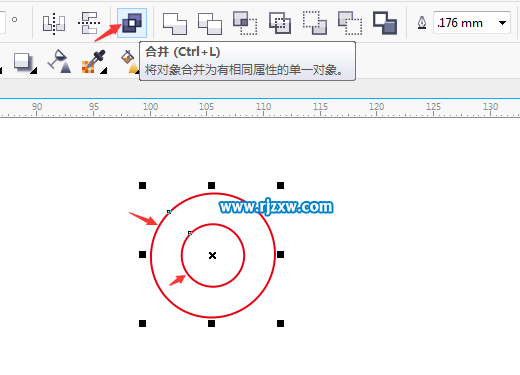Click the Create boundary icon
The width and height of the screenshot is (520, 375).
385,23
